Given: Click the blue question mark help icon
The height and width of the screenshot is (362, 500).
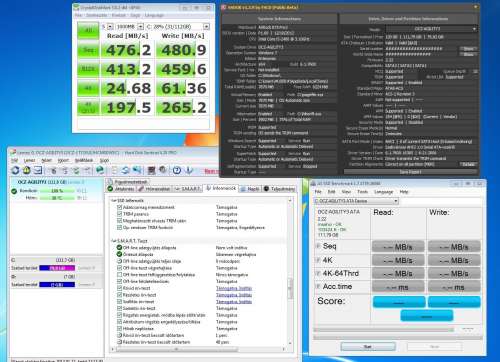Looking at the screenshot, I should coord(177,170).
